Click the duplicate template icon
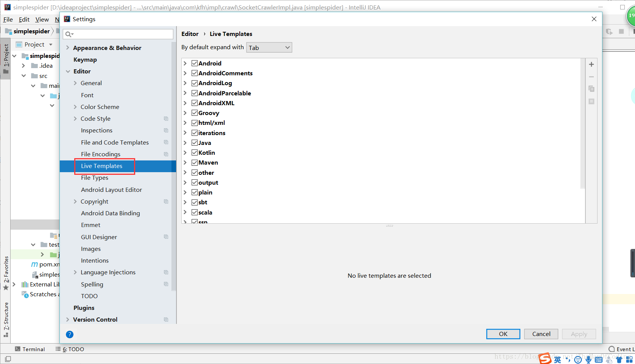 click(591, 89)
